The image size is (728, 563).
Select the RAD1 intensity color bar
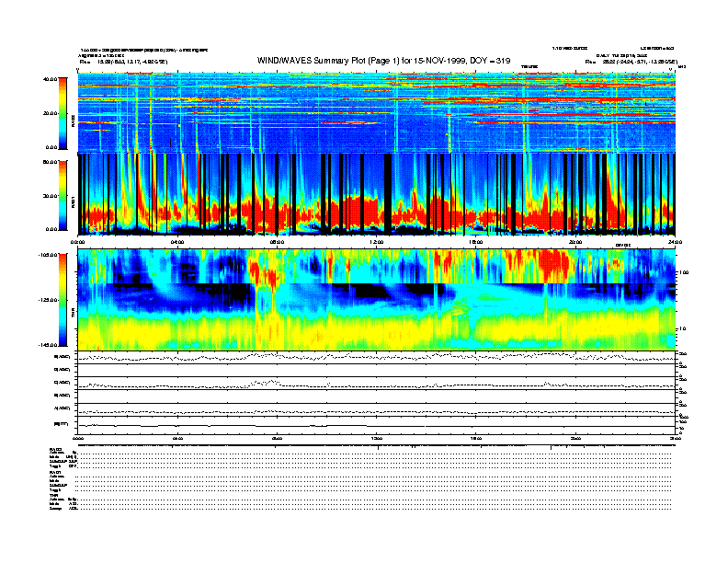(63, 196)
